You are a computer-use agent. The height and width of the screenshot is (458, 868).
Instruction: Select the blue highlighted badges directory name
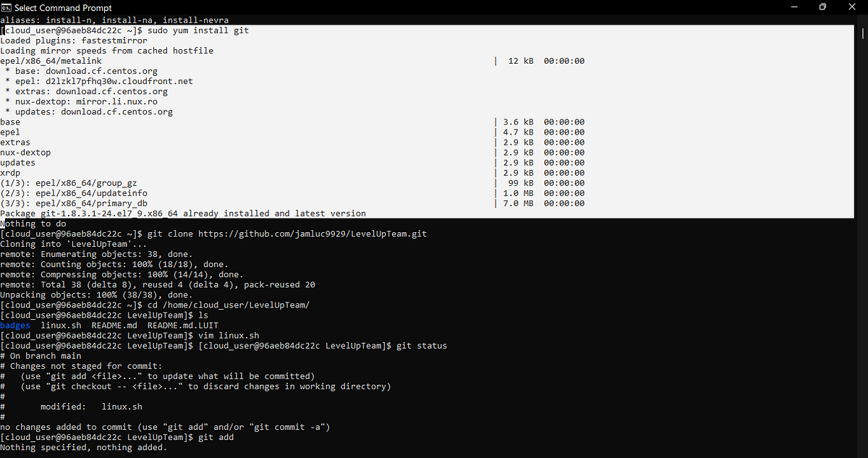tap(14, 325)
